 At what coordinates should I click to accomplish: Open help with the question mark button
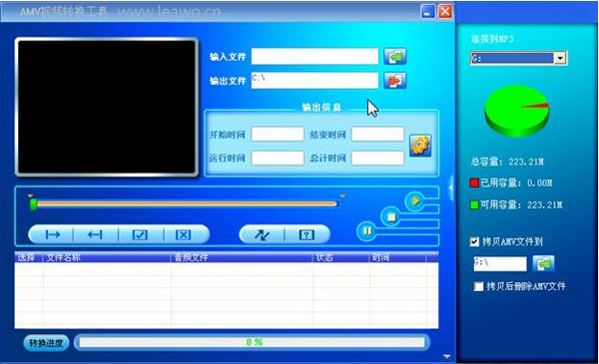306,234
